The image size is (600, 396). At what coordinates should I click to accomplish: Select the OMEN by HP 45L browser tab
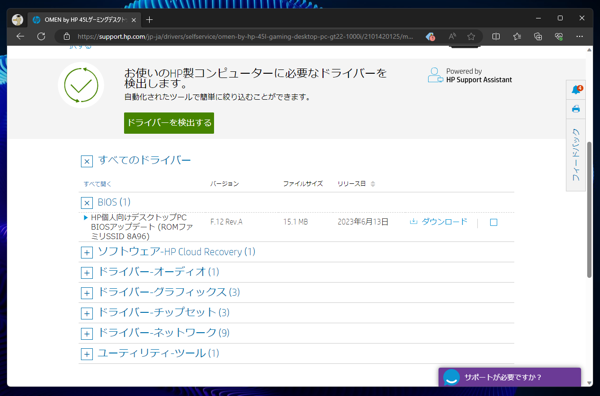(84, 20)
